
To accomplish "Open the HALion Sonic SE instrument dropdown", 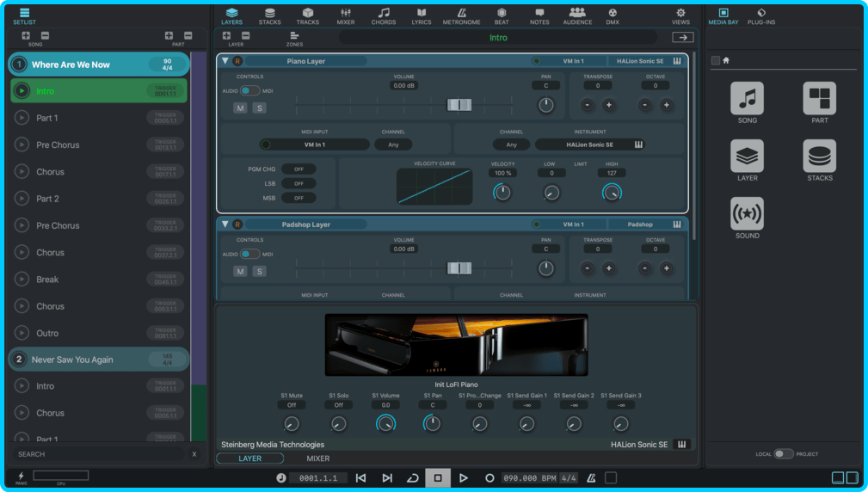I will 589,145.
